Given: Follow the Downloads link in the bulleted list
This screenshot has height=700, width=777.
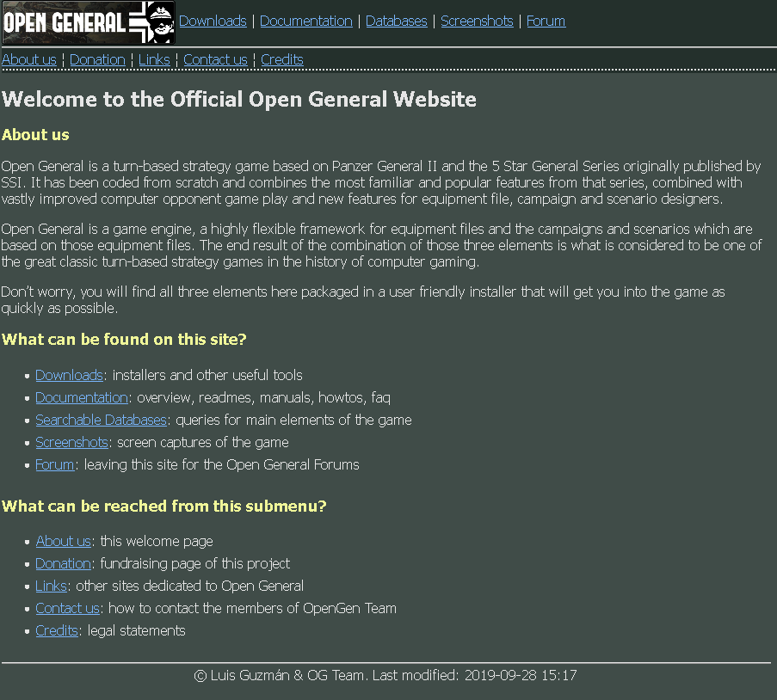Looking at the screenshot, I should (x=69, y=375).
